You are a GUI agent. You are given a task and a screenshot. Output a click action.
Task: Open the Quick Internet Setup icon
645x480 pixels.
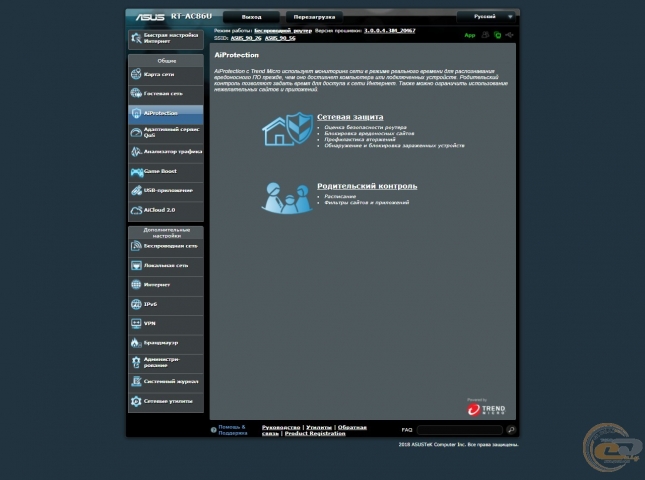(136, 38)
